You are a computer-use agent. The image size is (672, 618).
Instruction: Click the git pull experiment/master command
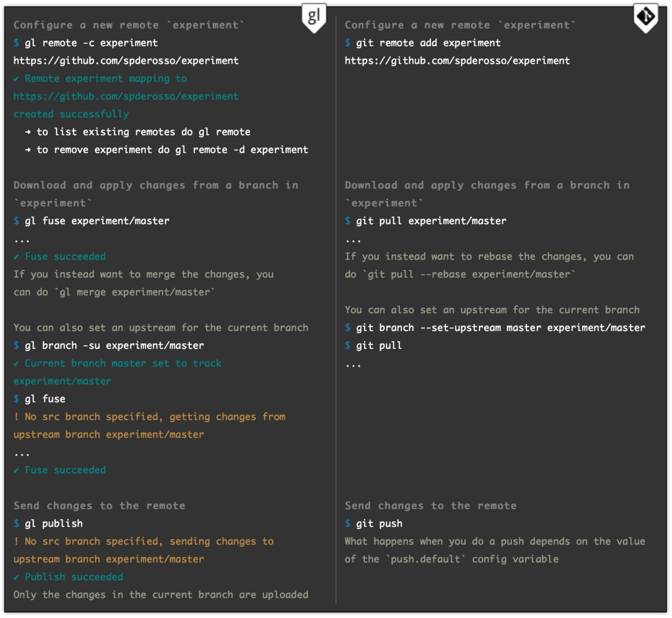tap(431, 221)
